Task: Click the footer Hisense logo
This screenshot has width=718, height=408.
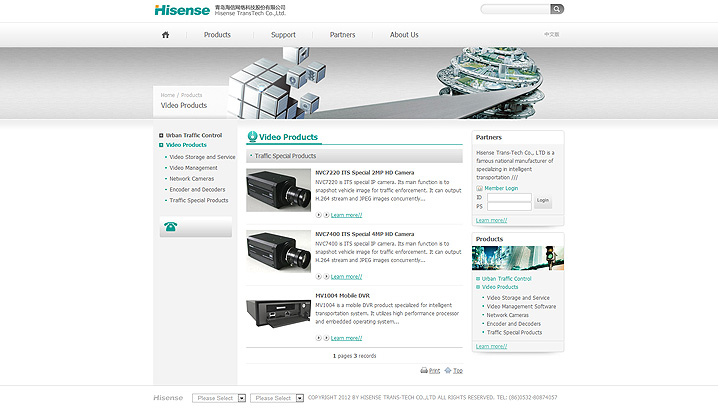Action: pos(168,398)
